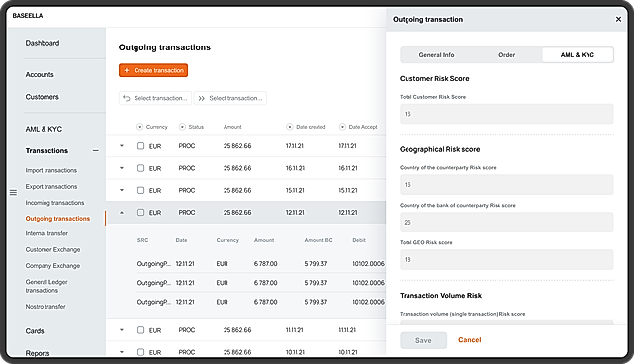Click the Debit sub-table header
Viewport: 634px width, 364px height.
[x=359, y=240]
